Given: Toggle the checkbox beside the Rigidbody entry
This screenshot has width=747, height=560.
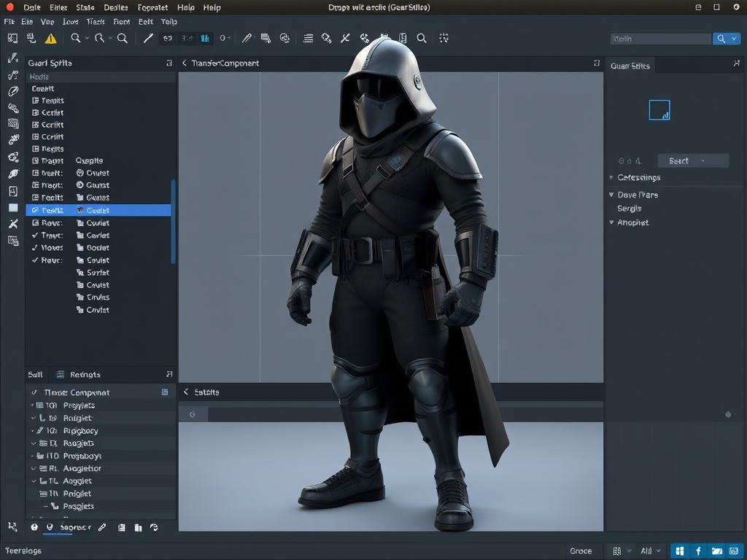Looking at the screenshot, I should coord(32,431).
